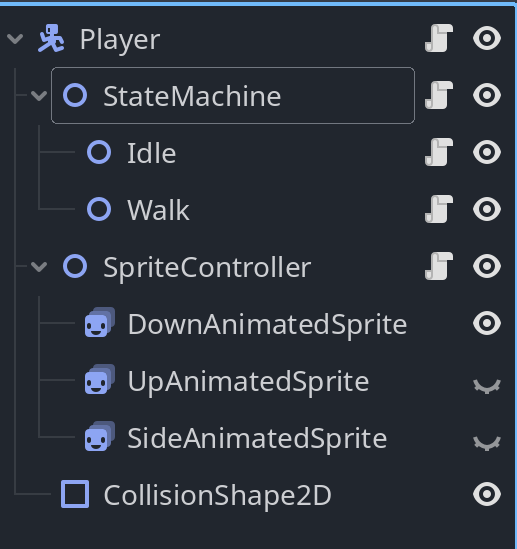Open the SpriteController script icon
517x549 pixels.
coord(439,266)
